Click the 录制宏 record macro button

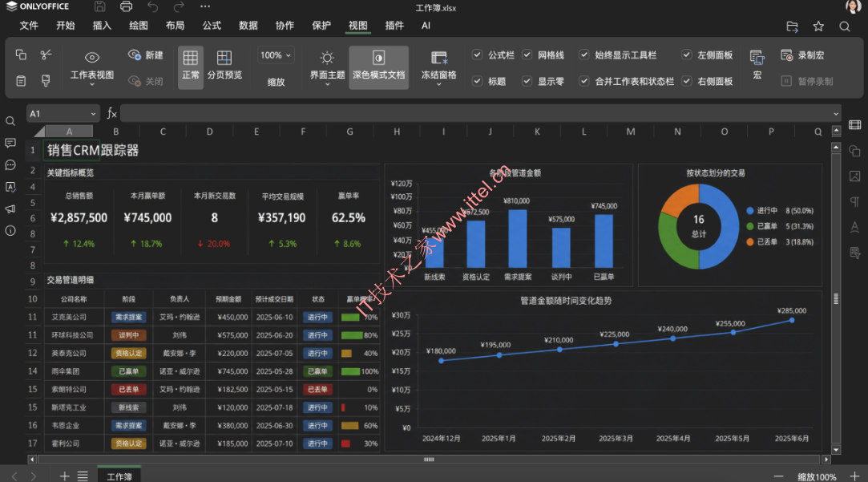tap(802, 55)
